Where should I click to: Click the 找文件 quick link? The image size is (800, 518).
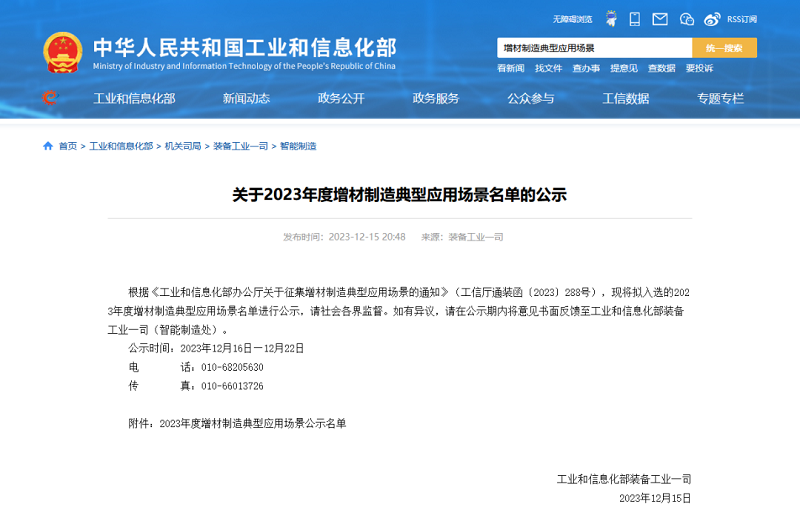pyautogui.click(x=548, y=68)
